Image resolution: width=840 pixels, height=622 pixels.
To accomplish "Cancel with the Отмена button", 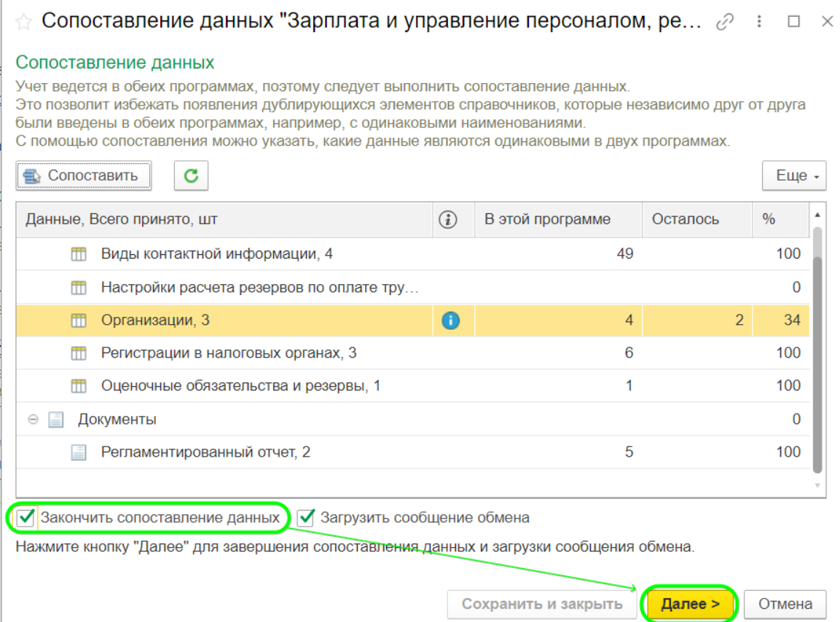I will 785,604.
